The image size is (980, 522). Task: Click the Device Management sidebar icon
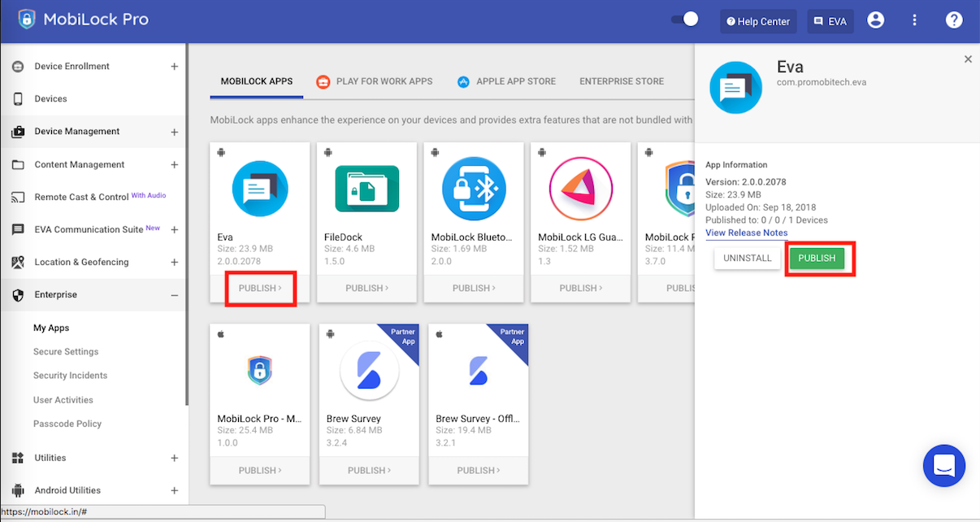pyautogui.click(x=18, y=132)
